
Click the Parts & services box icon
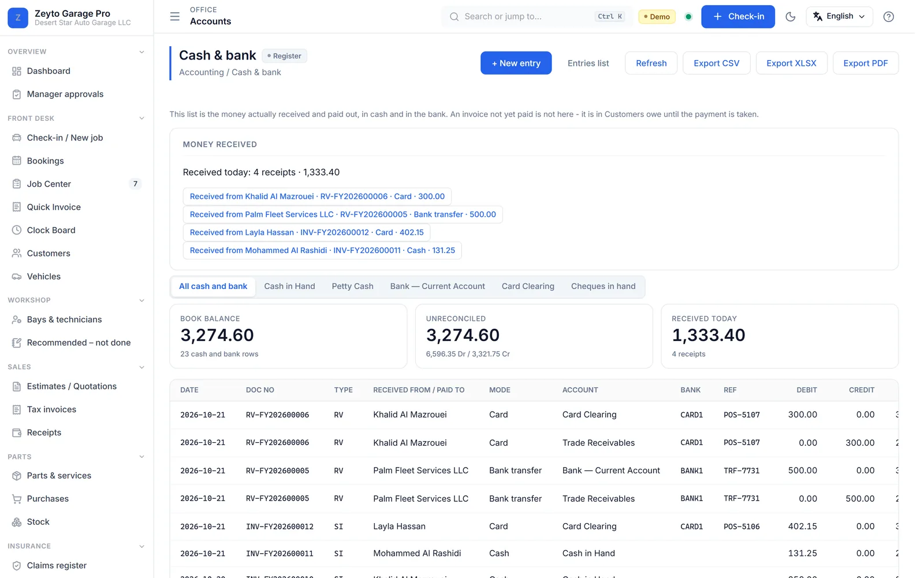17,476
